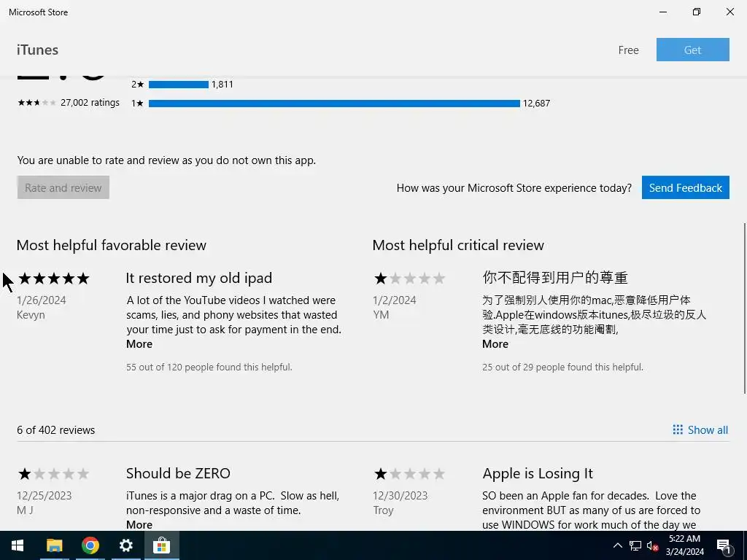The width and height of the screenshot is (747, 560).
Task: Click the Send Feedback button
Action: click(686, 187)
